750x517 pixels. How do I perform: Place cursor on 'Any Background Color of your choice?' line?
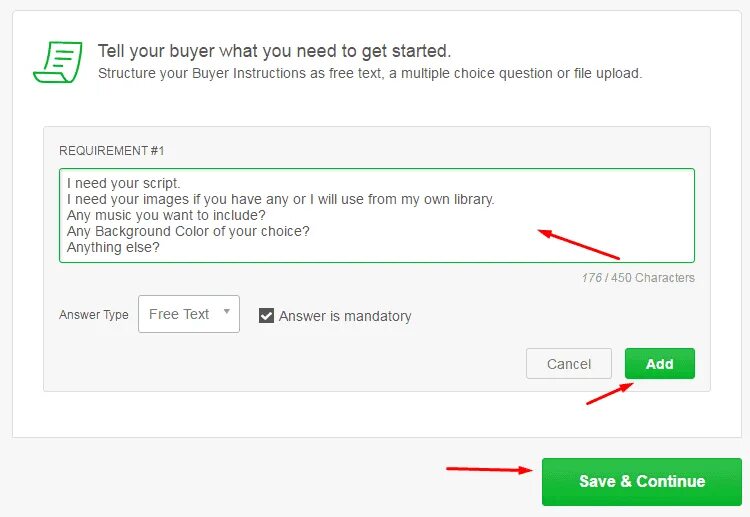(x=188, y=231)
